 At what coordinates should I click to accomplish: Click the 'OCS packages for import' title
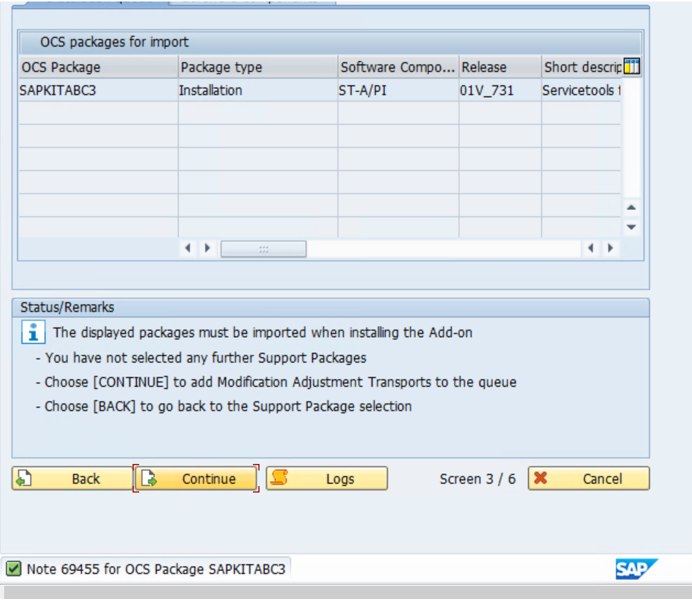click(x=114, y=42)
